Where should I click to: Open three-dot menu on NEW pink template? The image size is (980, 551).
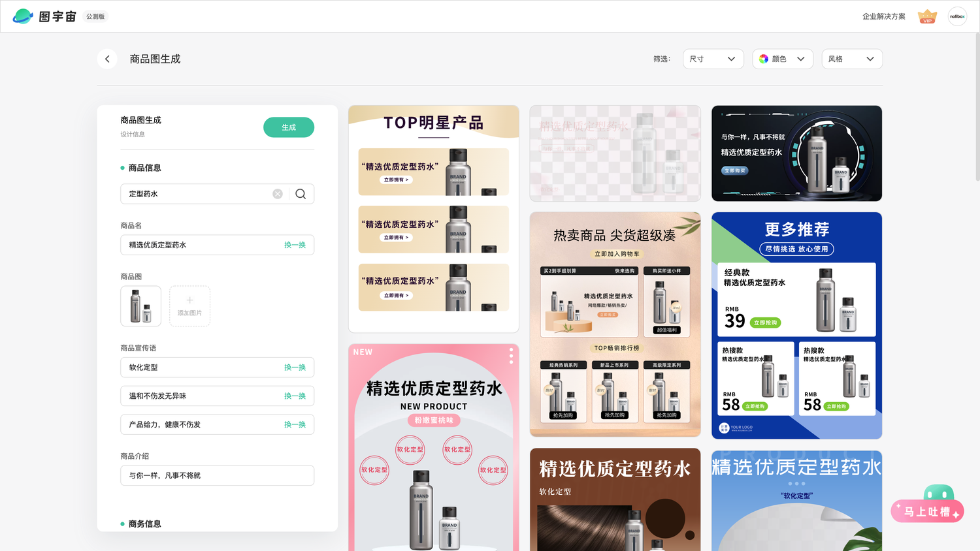coord(511,356)
